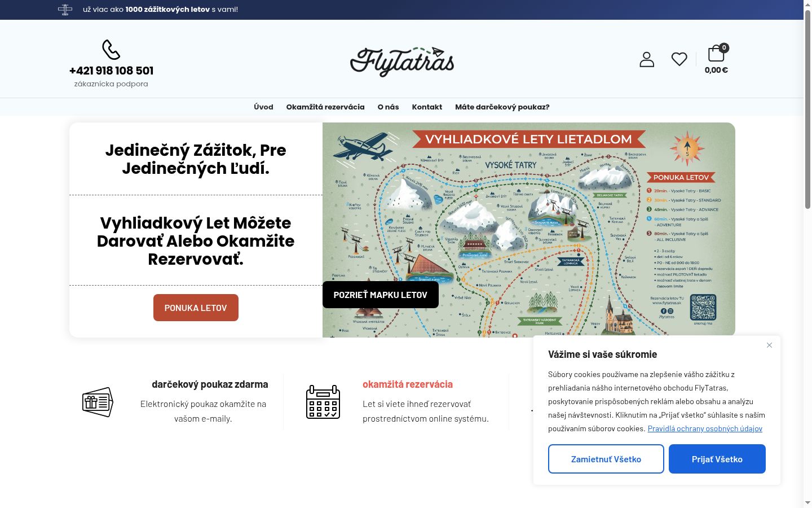Screen dimensions: 812x508
Task: Click the 1000 zážitkových letov banner text
Action: pyautogui.click(x=167, y=10)
